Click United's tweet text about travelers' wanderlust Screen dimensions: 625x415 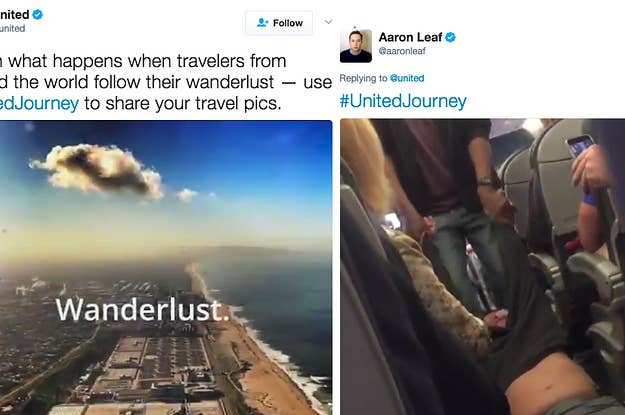tap(166, 82)
